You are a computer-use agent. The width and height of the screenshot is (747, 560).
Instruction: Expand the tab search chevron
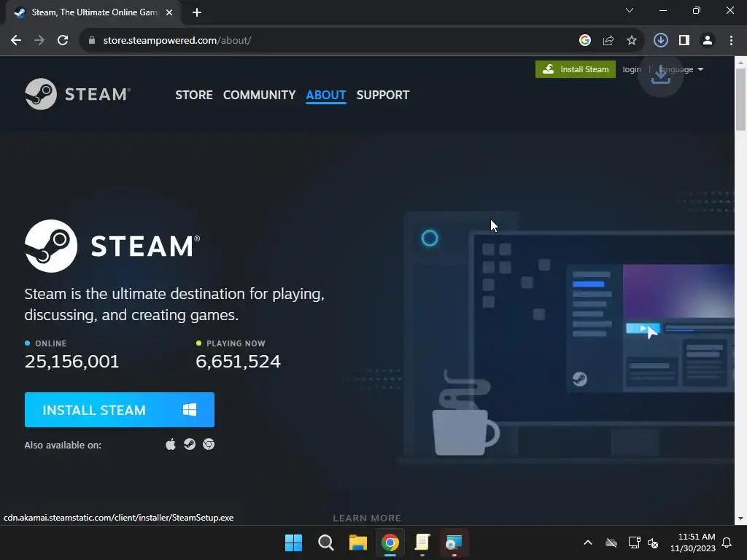pos(630,10)
